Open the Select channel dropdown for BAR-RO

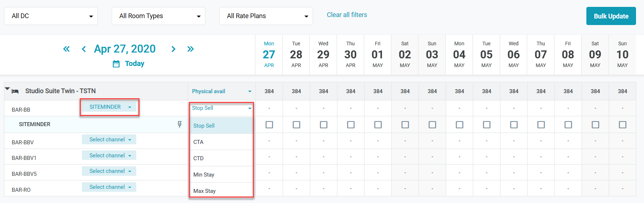(109, 187)
